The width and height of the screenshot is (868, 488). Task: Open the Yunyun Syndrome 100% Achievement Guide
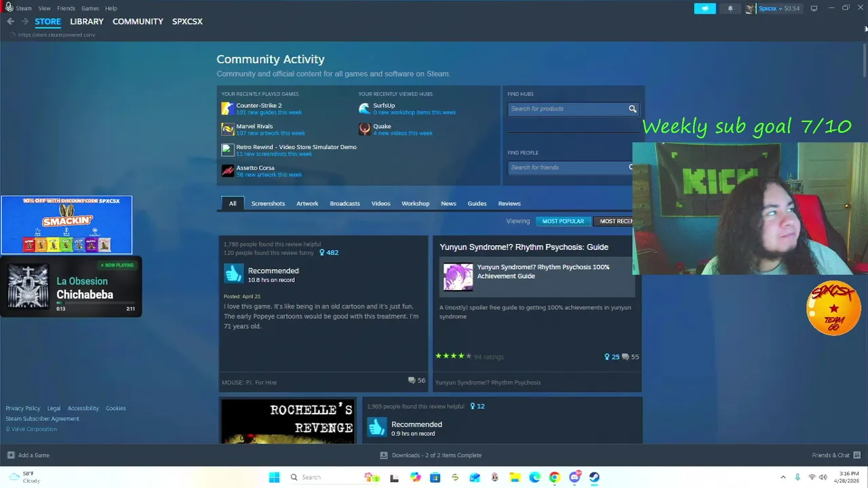pyautogui.click(x=537, y=277)
